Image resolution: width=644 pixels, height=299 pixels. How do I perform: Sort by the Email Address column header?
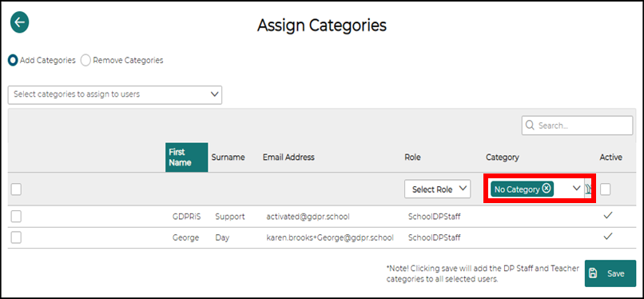[x=288, y=157]
